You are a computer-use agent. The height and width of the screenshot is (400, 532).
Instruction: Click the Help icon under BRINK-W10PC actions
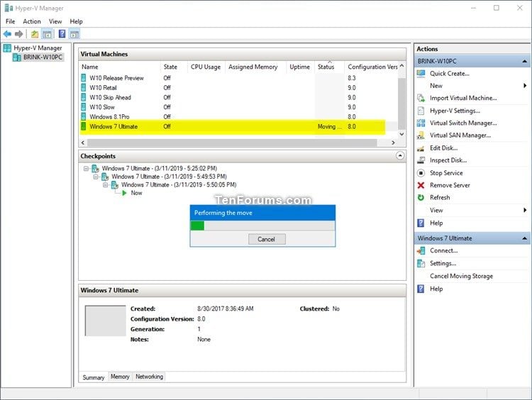(x=421, y=223)
